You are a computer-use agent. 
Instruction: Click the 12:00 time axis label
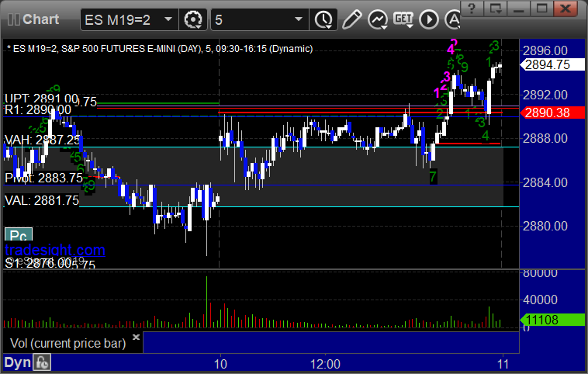tap(325, 364)
